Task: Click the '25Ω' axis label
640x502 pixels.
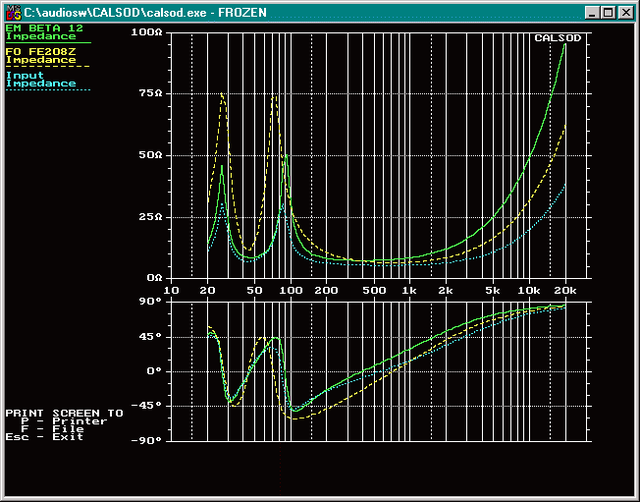Action: point(150,217)
